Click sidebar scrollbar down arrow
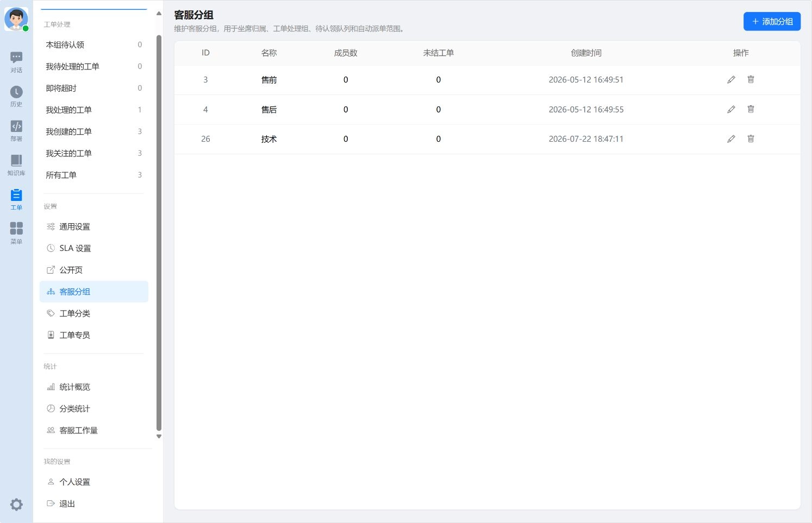Screen dimensions: 812x523 [x=159, y=436]
